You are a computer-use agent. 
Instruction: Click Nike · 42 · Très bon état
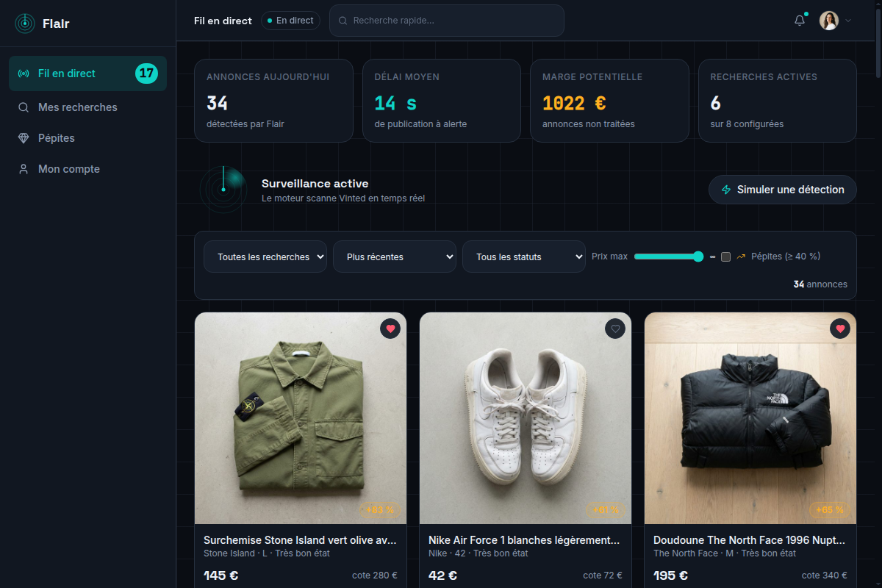point(478,553)
